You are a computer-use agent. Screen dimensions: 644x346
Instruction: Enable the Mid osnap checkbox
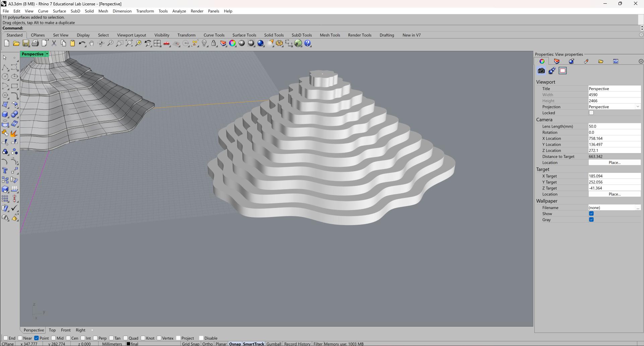pyautogui.click(x=53, y=338)
